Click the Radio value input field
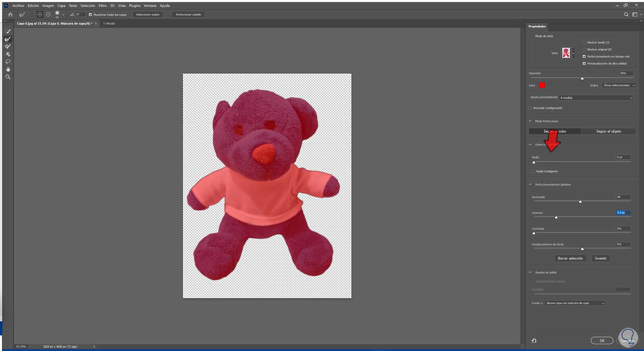 pyautogui.click(x=623, y=157)
